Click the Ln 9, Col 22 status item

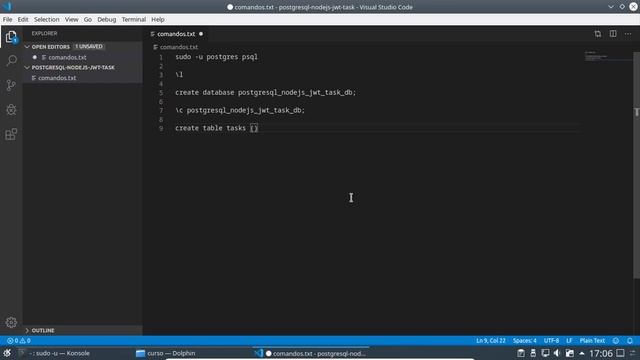point(491,340)
